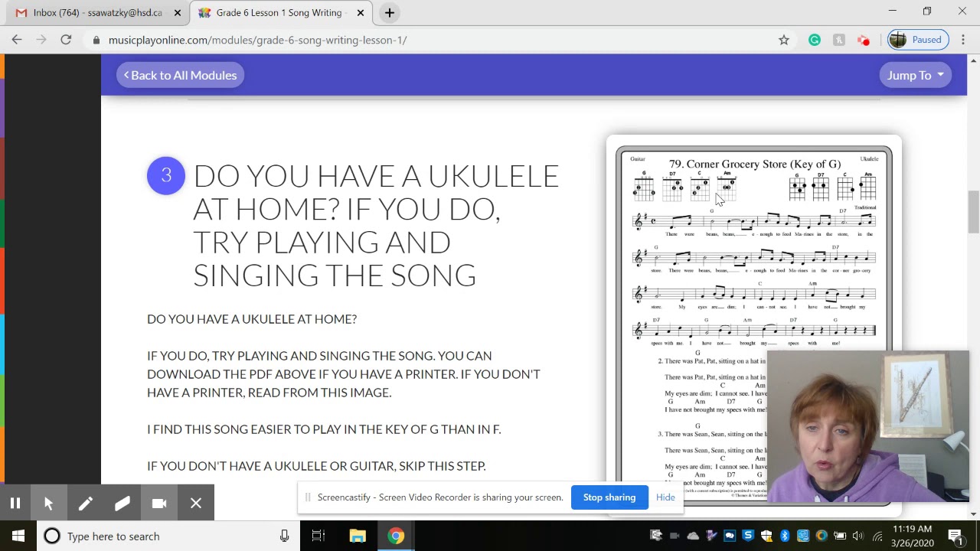
Task: Click the Paused profile button
Action: tap(916, 40)
